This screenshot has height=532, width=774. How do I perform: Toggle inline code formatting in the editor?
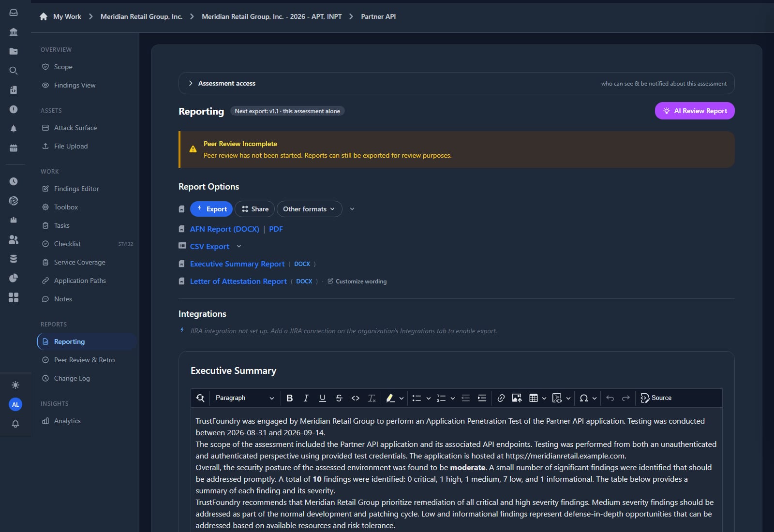[x=356, y=398]
